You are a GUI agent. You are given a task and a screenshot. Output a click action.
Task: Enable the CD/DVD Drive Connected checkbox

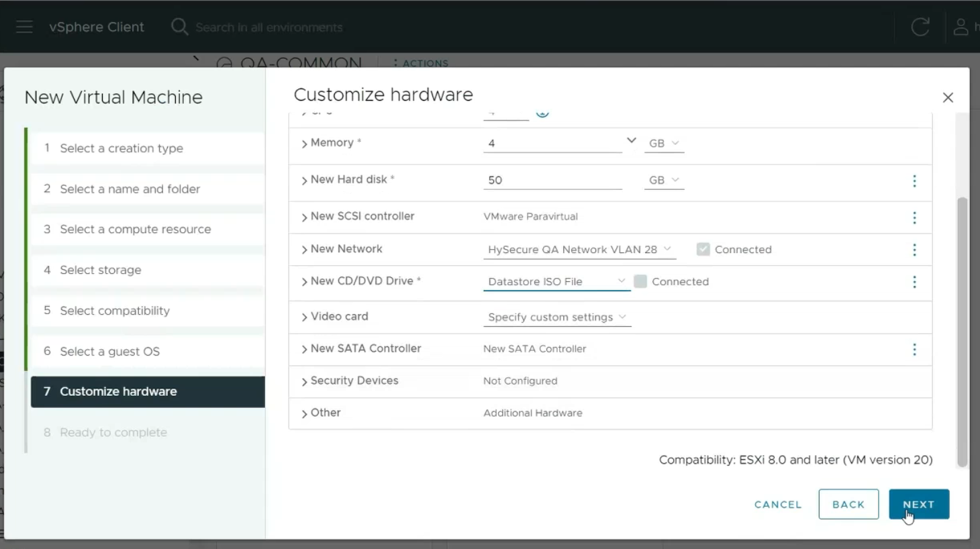[x=640, y=282]
